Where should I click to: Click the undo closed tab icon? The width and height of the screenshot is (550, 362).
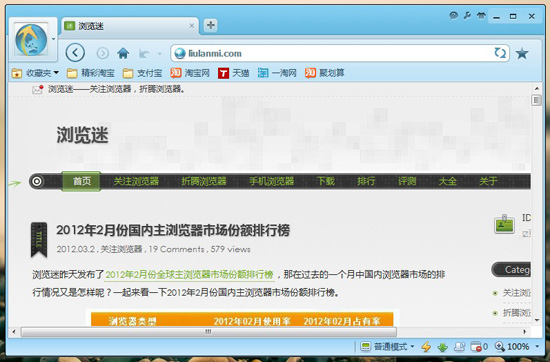[144, 54]
